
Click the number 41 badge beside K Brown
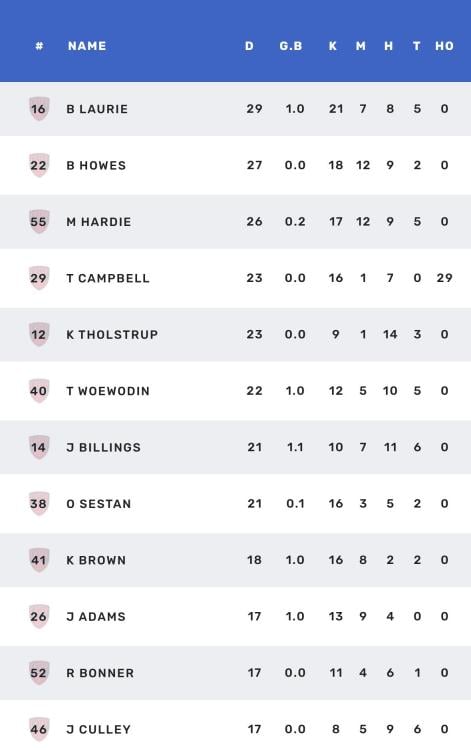point(39,561)
